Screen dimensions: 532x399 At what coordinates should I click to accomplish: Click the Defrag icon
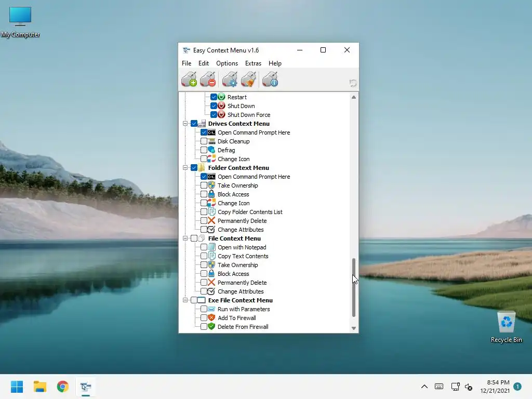pos(212,150)
